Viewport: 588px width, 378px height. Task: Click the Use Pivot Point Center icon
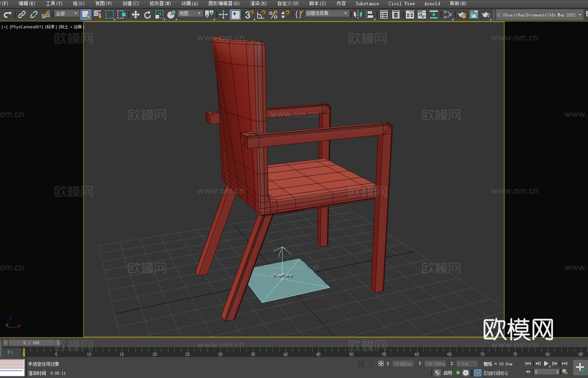click(x=209, y=14)
